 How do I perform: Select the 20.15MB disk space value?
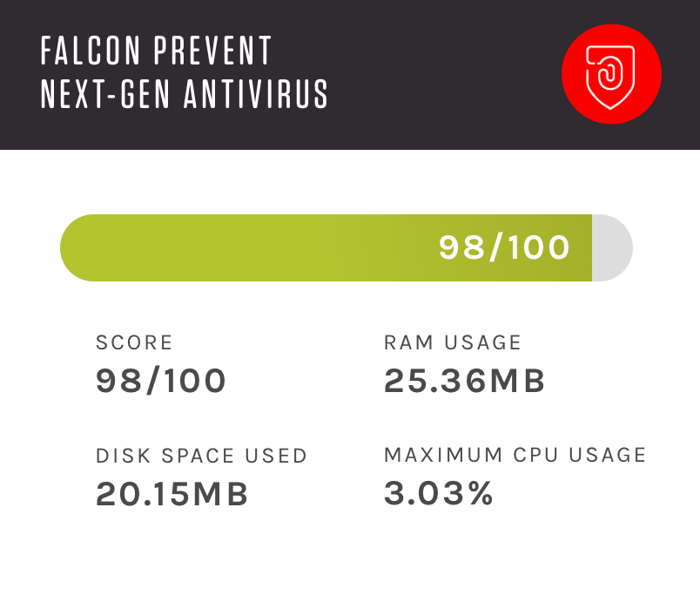[x=172, y=494]
